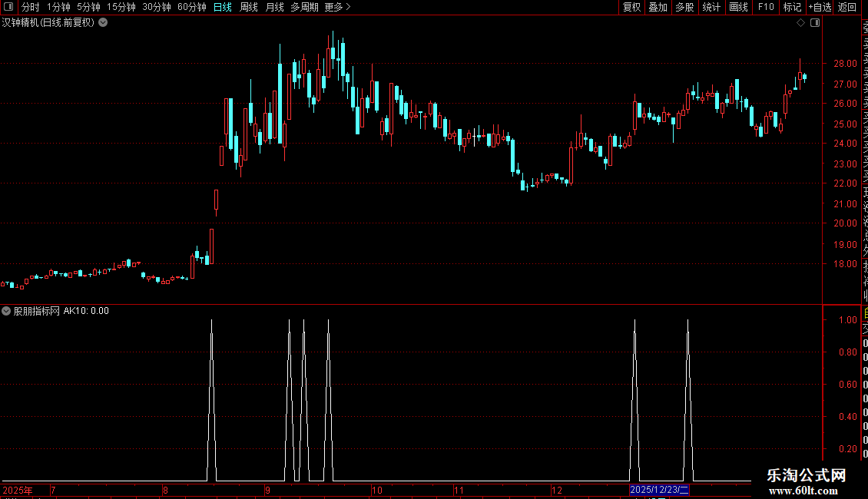Viewport: 868px width, 499px height.
Task: Open F10 company information
Action: (766, 7)
